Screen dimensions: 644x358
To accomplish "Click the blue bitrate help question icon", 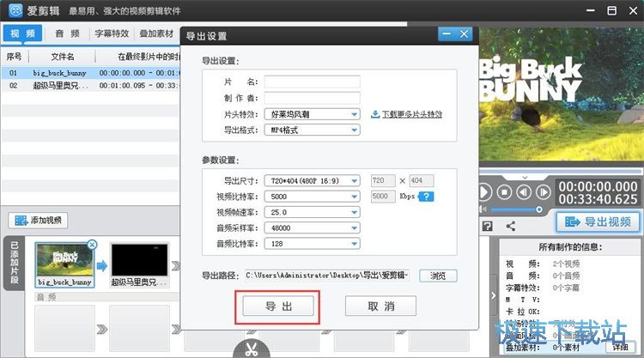I will pos(426,197).
